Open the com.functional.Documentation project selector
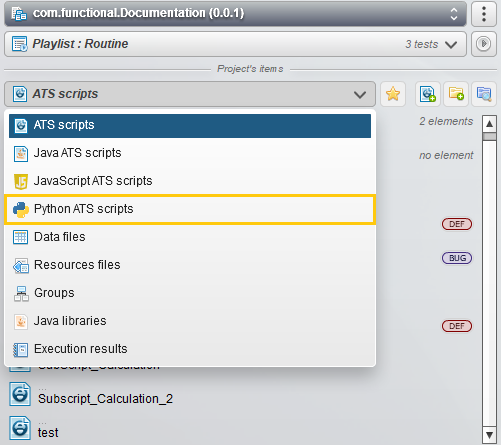The image size is (501, 445). tap(235, 14)
